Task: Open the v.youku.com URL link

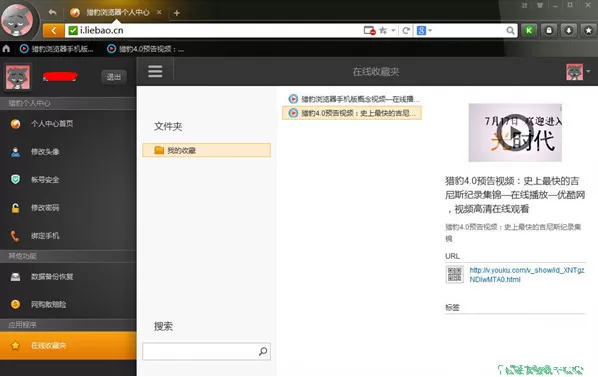Action: pyautogui.click(x=526, y=275)
